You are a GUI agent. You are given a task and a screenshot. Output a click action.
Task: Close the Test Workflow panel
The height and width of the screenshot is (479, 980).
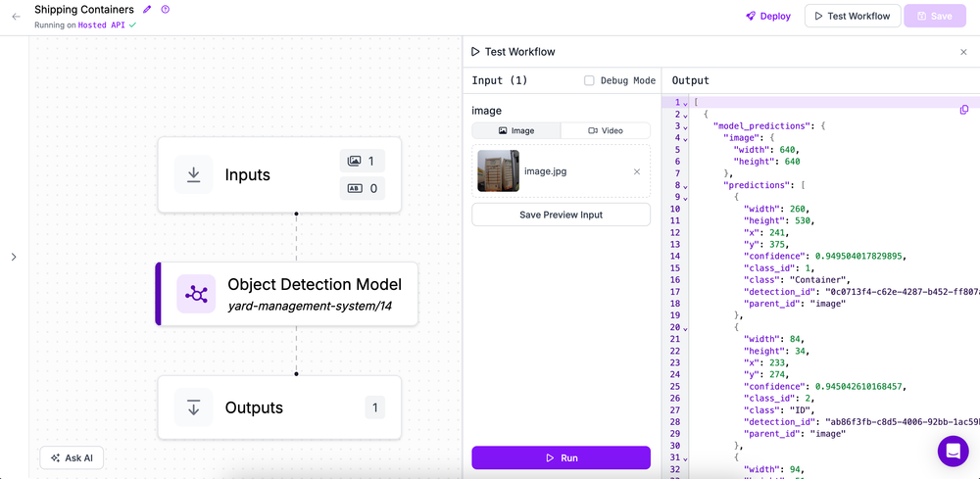click(x=963, y=52)
